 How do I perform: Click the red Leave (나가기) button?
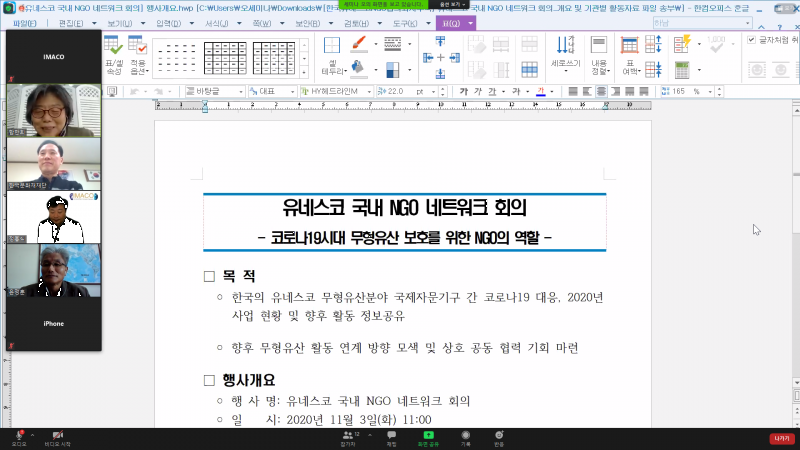pos(782,438)
